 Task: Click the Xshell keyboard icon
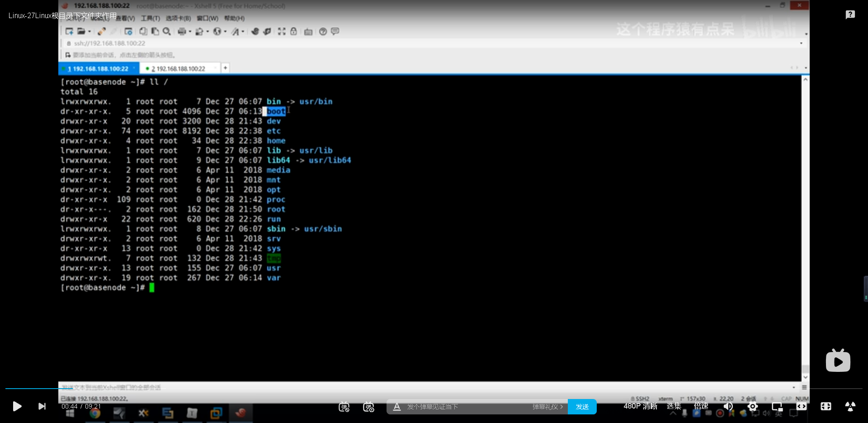pyautogui.click(x=308, y=32)
